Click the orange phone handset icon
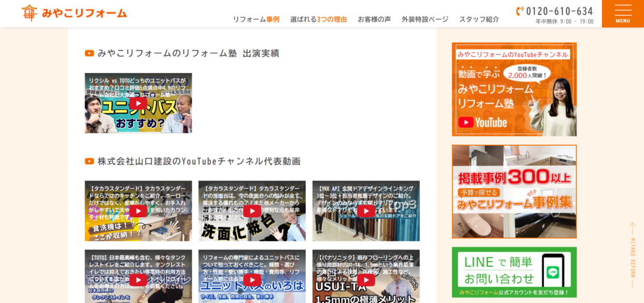The width and height of the screenshot is (644, 303). coord(519,11)
